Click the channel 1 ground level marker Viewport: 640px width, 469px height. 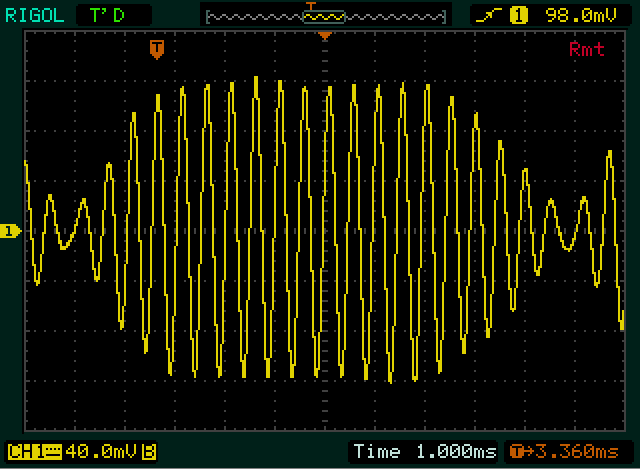pyautogui.click(x=10, y=232)
